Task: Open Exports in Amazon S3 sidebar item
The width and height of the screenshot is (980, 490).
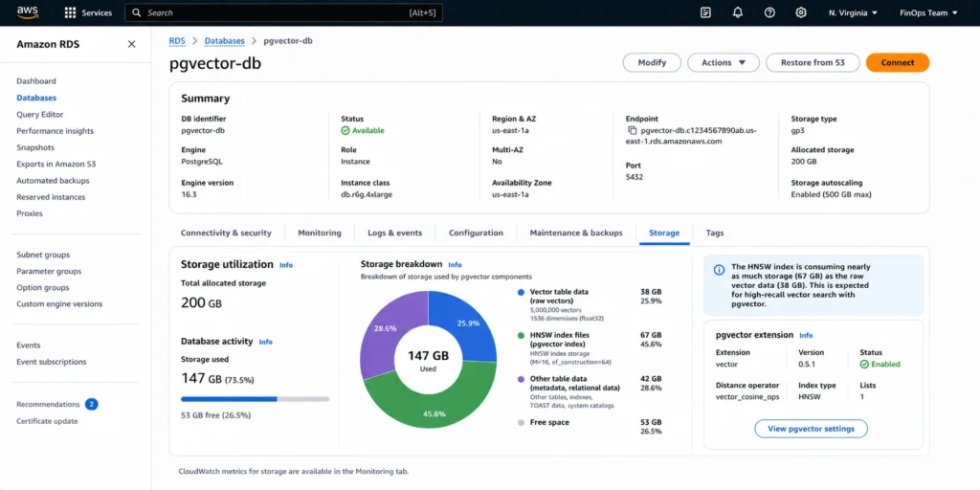Action: [56, 164]
